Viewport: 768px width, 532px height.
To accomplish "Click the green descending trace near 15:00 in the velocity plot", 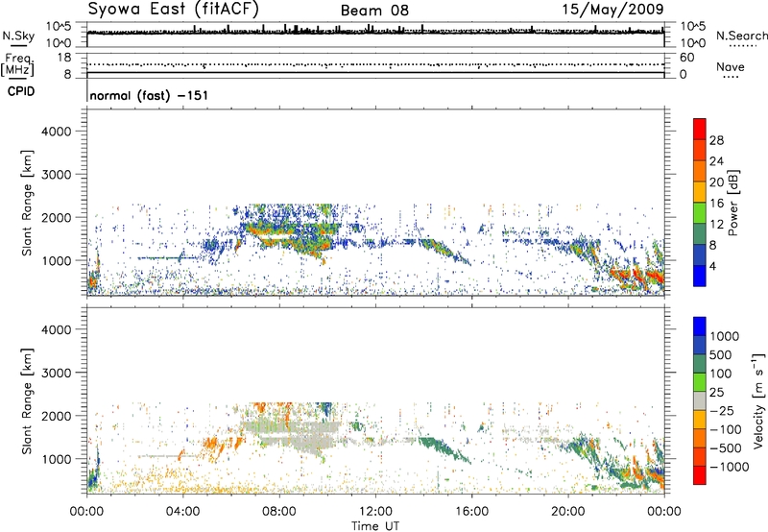I will [x=444, y=449].
